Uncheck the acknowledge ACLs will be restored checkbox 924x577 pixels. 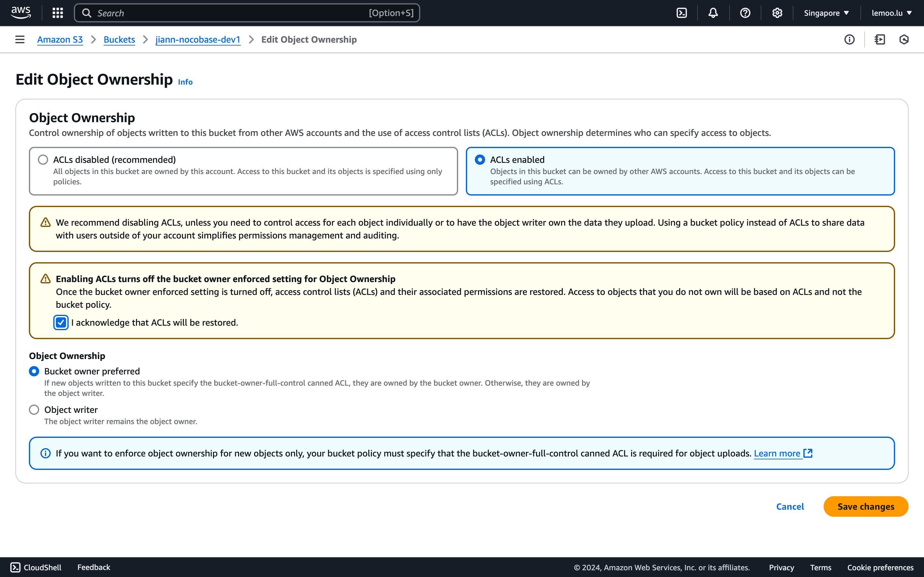[61, 322]
